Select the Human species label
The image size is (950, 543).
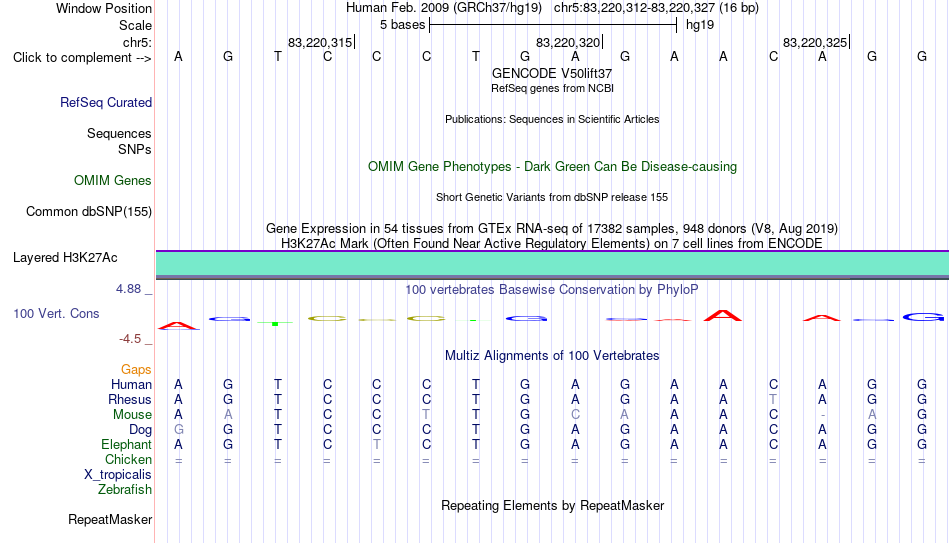pyautogui.click(x=131, y=384)
